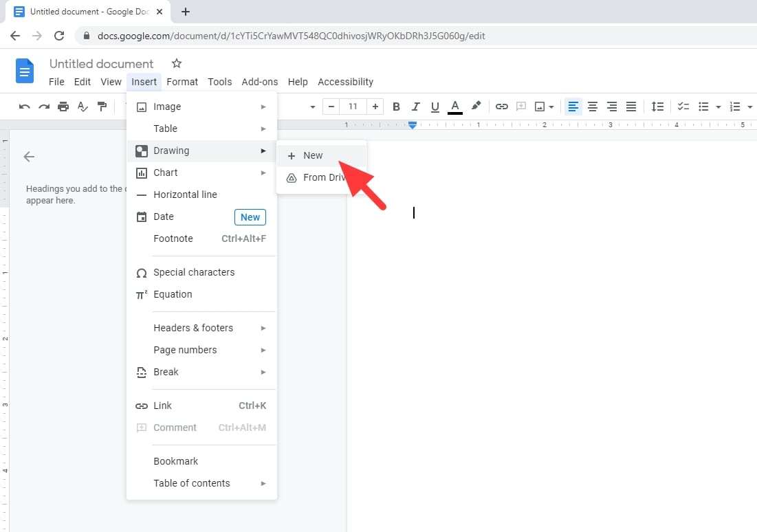757x532 pixels.
Task: Select center alignment
Action: point(593,107)
